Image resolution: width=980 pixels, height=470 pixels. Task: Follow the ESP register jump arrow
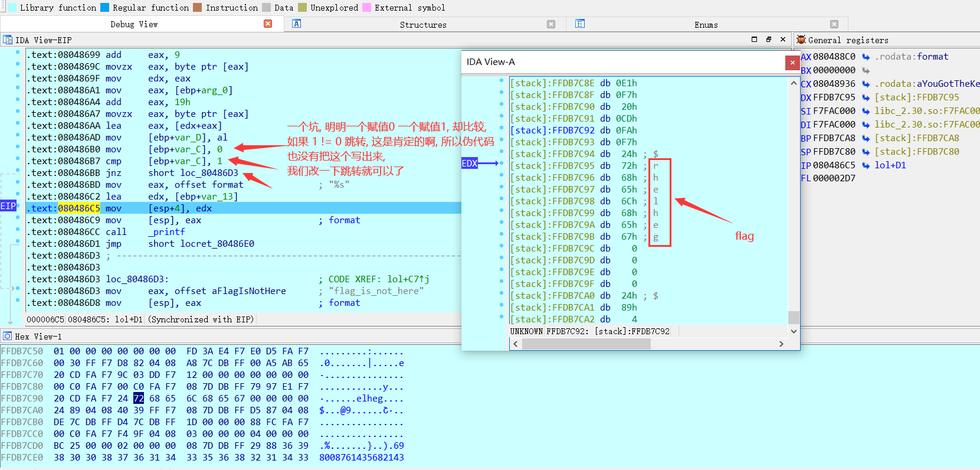[x=866, y=152]
